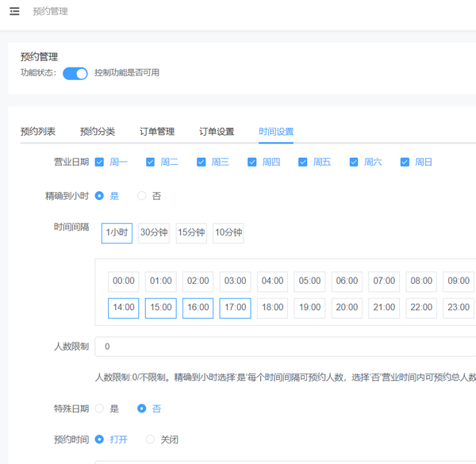
Task: Select the 09:00 time slot
Action: pos(458,281)
